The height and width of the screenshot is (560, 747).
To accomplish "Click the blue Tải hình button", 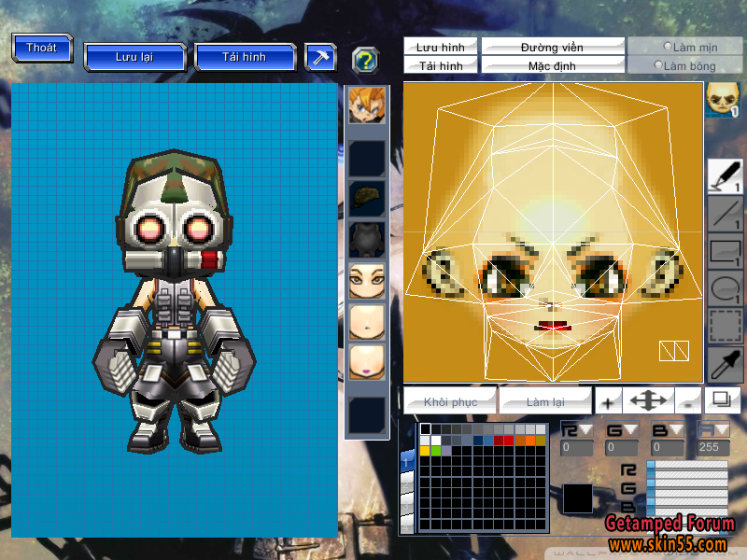I will point(245,58).
